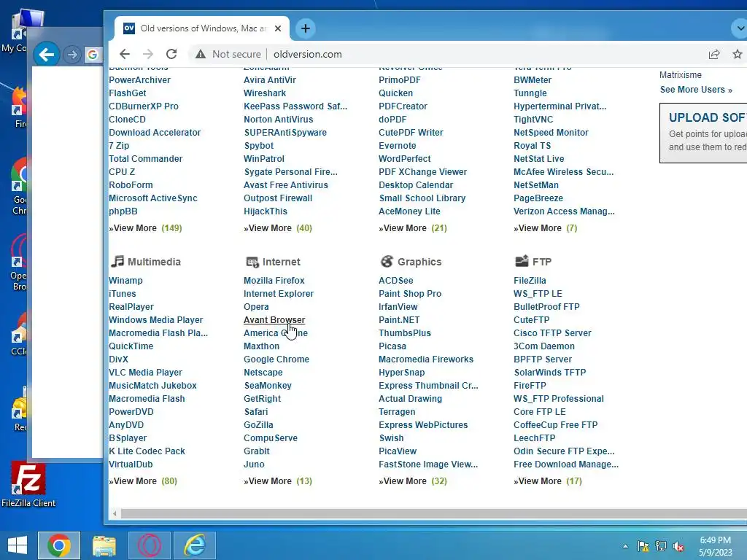Viewport: 747px width, 560px height.
Task: Open the See More Users link
Action: (x=696, y=90)
